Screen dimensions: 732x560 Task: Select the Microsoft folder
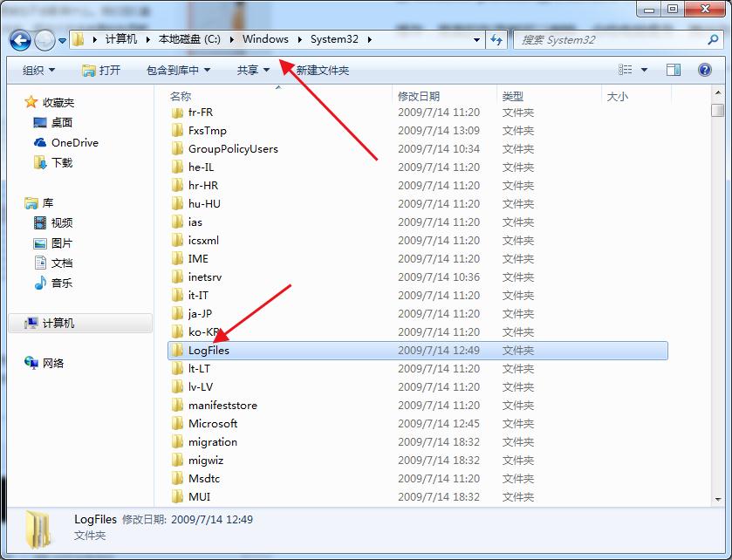[x=212, y=424]
